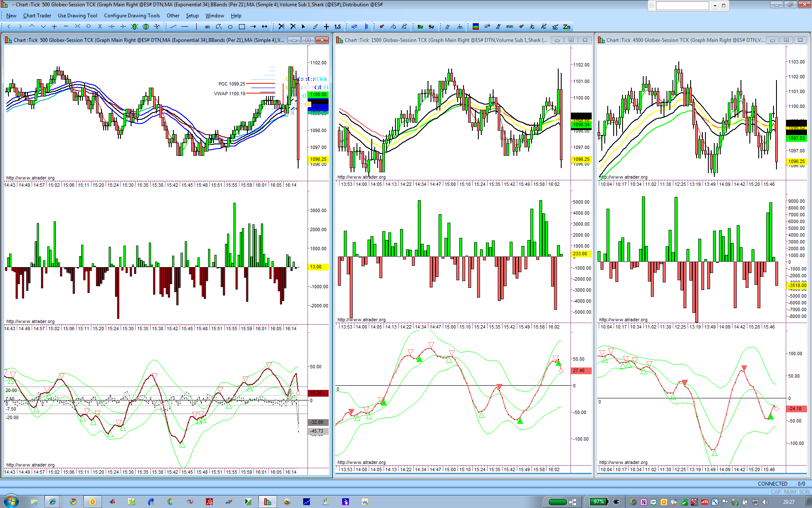The height and width of the screenshot is (508, 812).
Task: Select the pencil freehand tool
Action: [x=315, y=27]
